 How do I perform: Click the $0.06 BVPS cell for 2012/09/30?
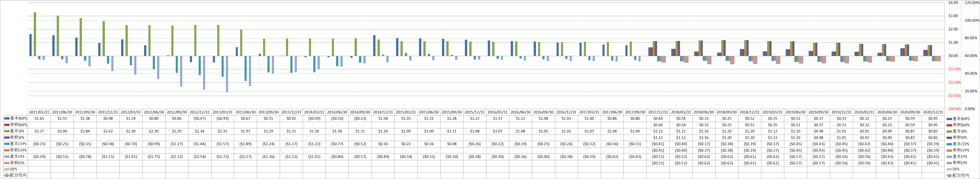[177, 118]
